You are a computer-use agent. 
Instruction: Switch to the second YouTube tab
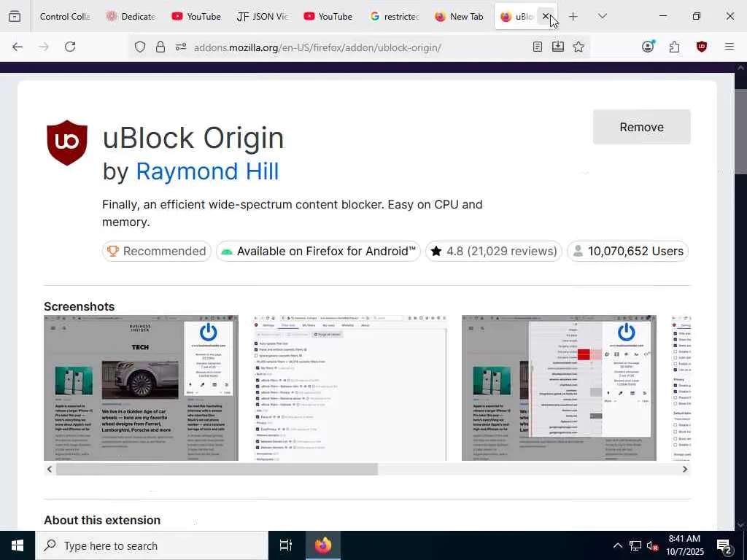point(328,16)
